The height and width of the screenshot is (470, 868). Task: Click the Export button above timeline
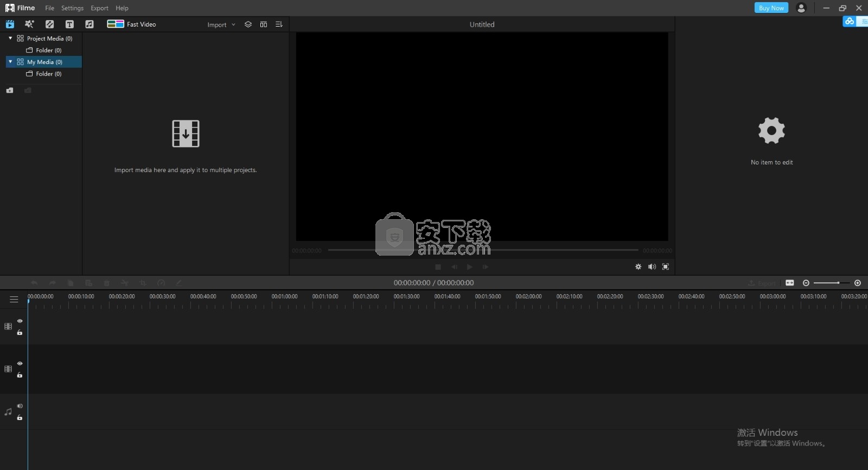(x=762, y=283)
